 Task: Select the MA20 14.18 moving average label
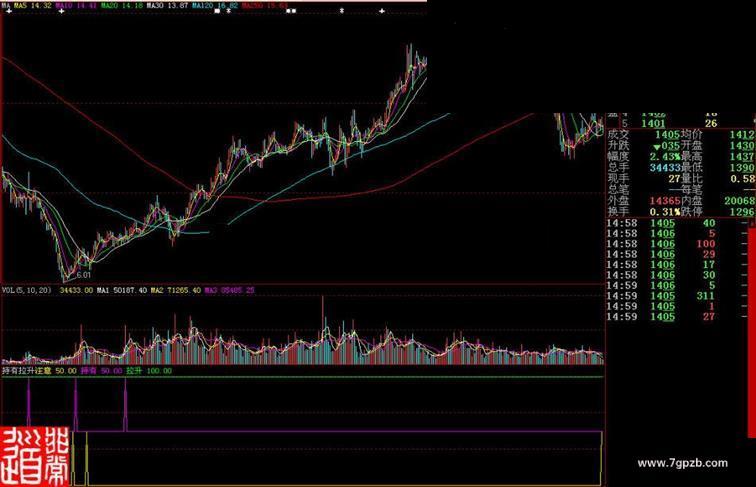tap(122, 6)
